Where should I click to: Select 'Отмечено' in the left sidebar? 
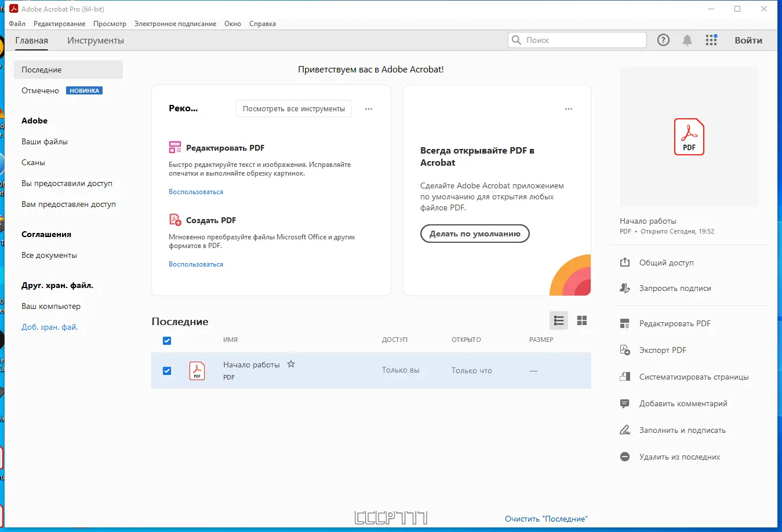coord(41,90)
